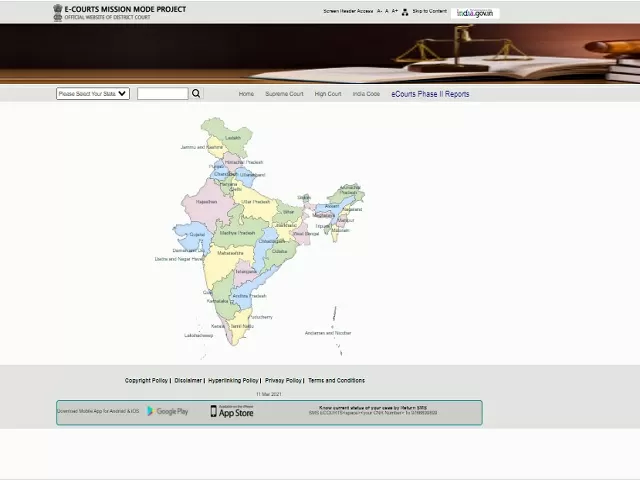
Task: Select West Bengal on the map
Action: pos(306,234)
